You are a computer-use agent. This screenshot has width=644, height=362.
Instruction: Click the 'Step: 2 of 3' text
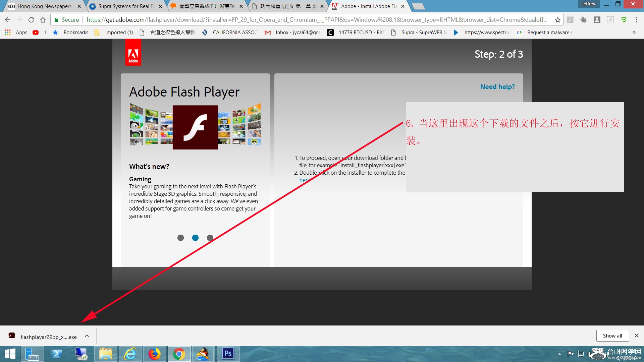(x=498, y=54)
